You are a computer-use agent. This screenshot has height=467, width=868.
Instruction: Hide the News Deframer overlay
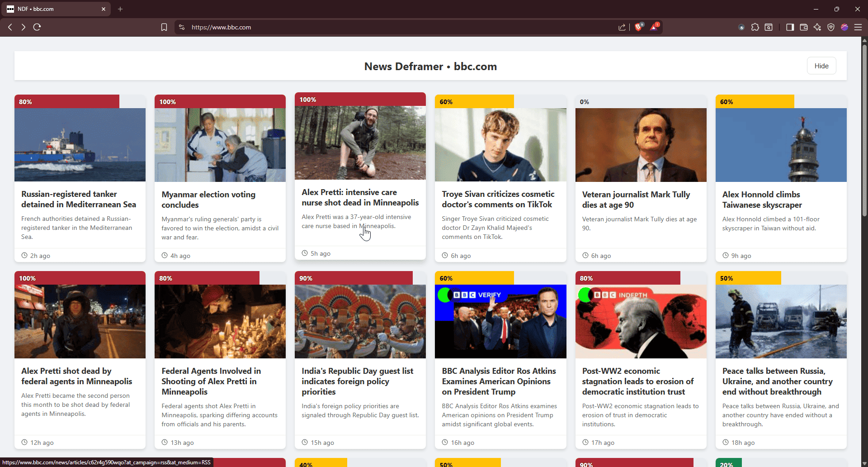tap(821, 66)
